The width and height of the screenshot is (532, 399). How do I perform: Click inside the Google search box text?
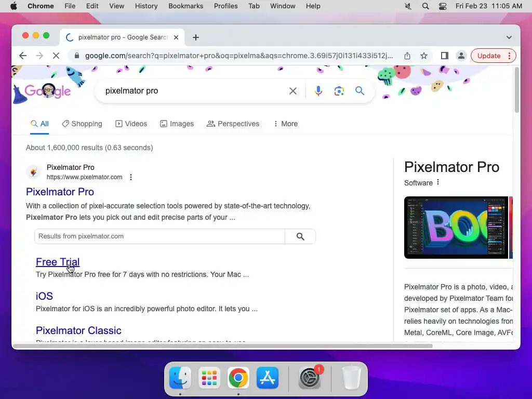(x=131, y=91)
